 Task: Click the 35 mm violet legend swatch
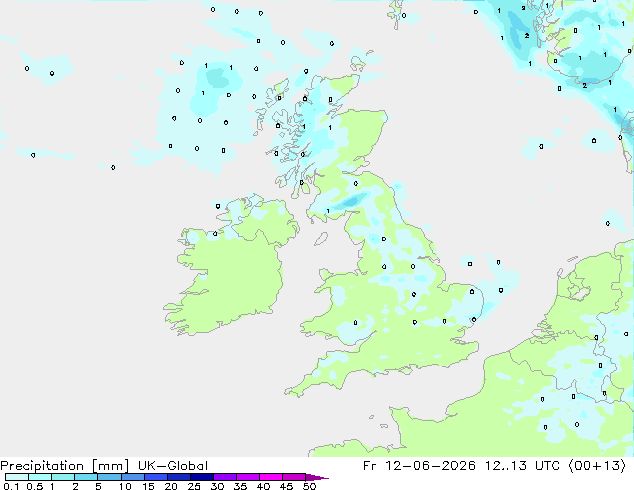coord(248,477)
